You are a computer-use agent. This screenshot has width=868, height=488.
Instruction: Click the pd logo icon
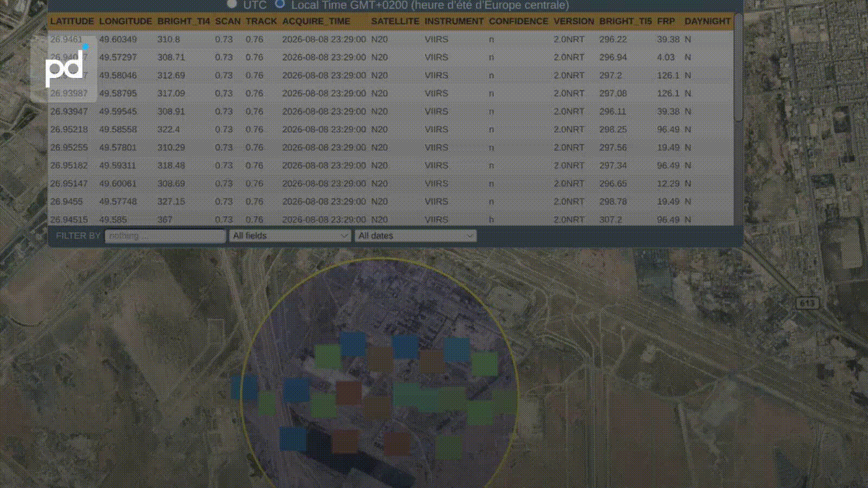[x=65, y=69]
